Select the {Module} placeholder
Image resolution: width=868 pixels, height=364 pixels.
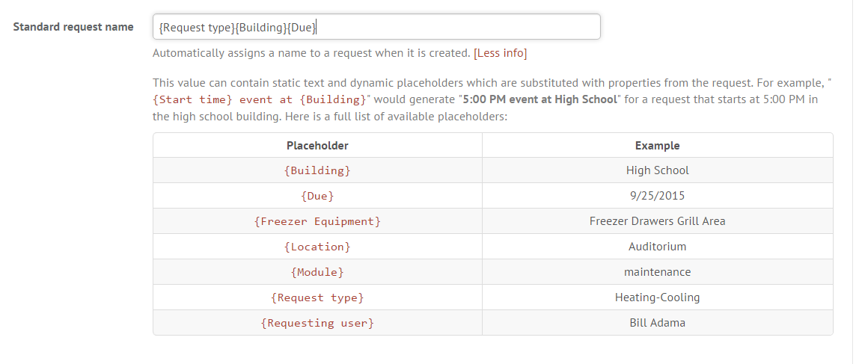pyautogui.click(x=317, y=272)
